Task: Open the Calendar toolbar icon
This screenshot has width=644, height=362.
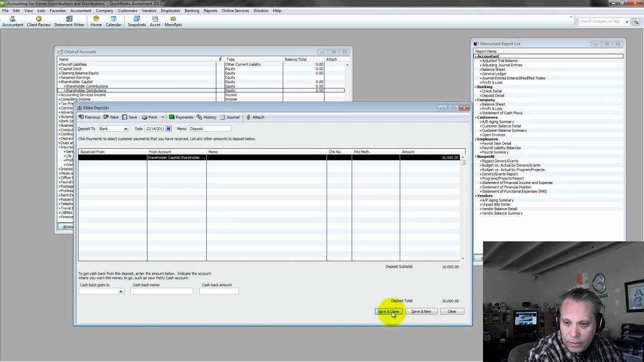Action: click(113, 21)
